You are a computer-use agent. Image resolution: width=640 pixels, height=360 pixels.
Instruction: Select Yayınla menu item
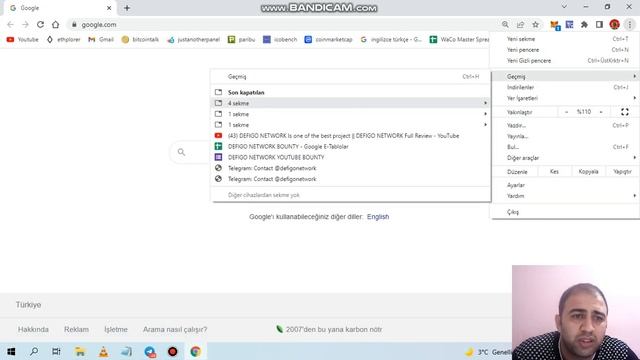click(x=566, y=136)
